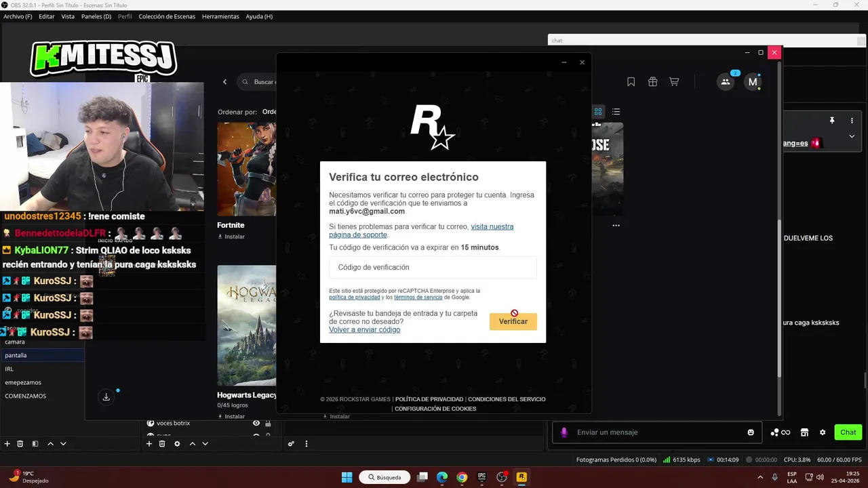Open the Vista menu in OBS

click(68, 16)
